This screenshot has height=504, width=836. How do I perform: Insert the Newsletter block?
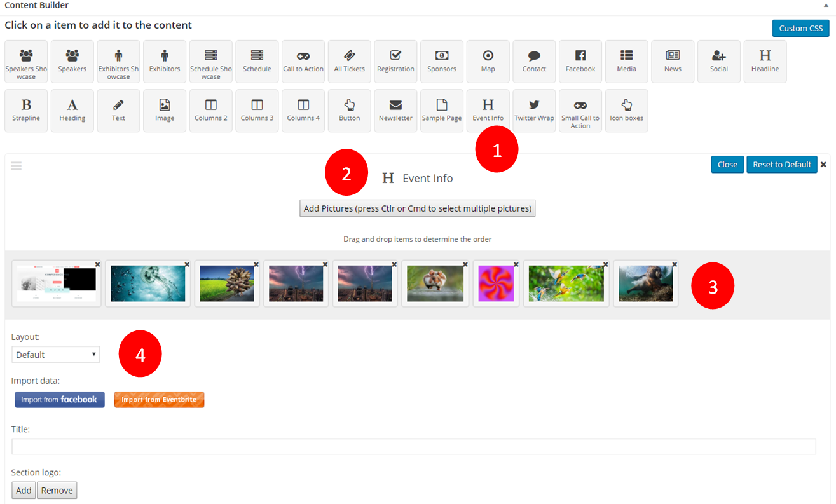pos(395,111)
